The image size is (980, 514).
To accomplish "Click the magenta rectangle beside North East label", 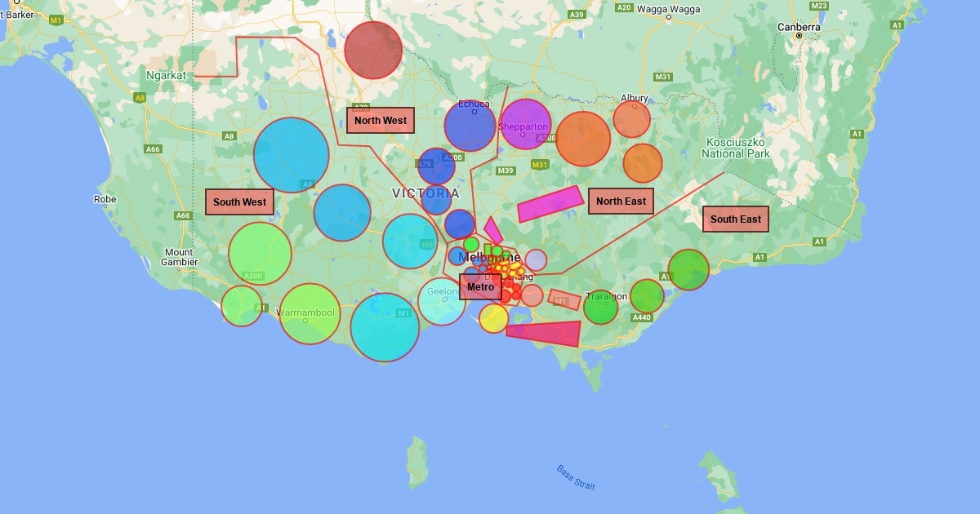I will tap(550, 204).
